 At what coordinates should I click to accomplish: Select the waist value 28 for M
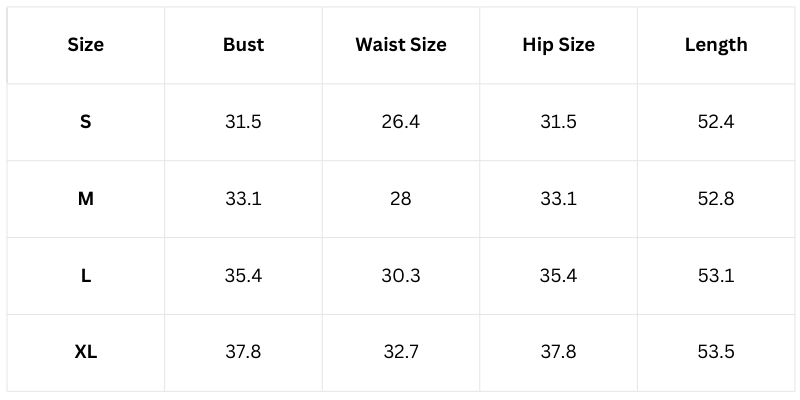point(401,199)
